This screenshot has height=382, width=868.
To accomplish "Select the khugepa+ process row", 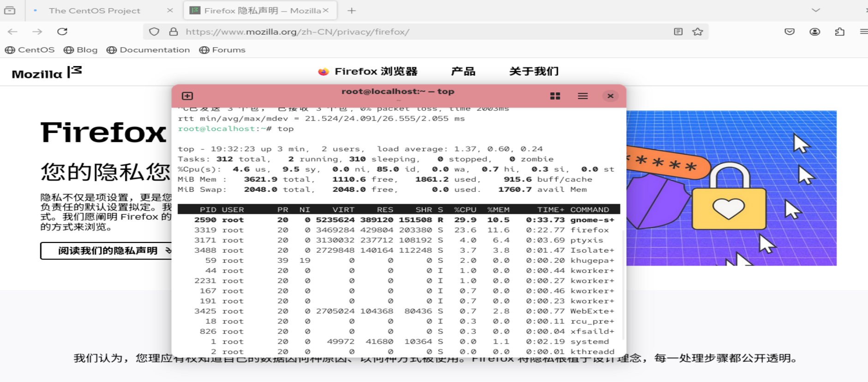I will point(399,261).
